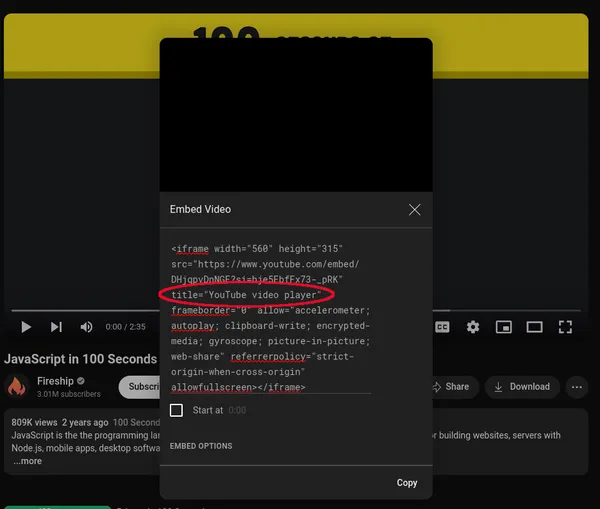Image resolution: width=600 pixels, height=509 pixels.
Task: Enter fullscreen mode
Action: coord(565,327)
